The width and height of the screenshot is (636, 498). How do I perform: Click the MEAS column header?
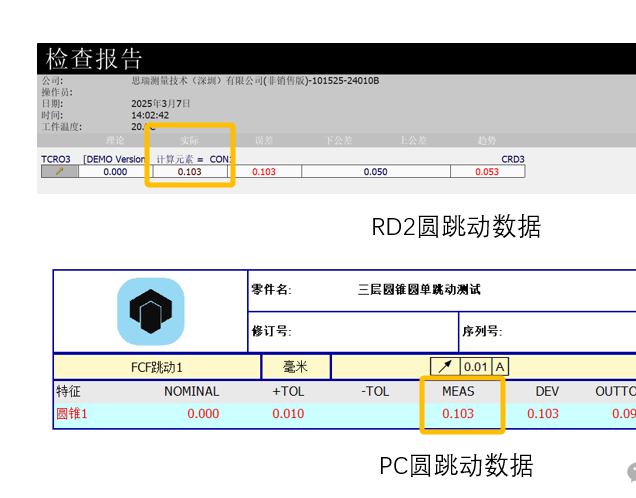[x=458, y=391]
